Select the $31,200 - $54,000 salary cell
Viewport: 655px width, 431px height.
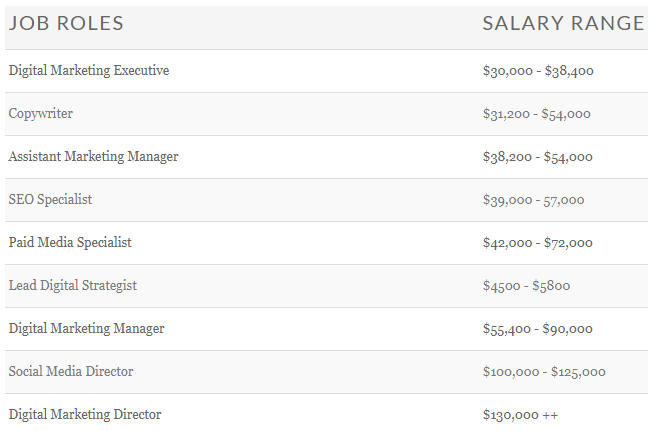537,114
